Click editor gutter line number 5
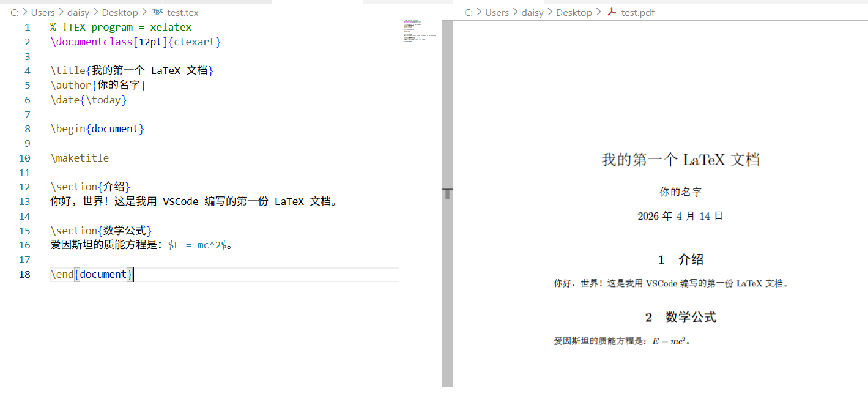This screenshot has height=413, width=868. 27,86
